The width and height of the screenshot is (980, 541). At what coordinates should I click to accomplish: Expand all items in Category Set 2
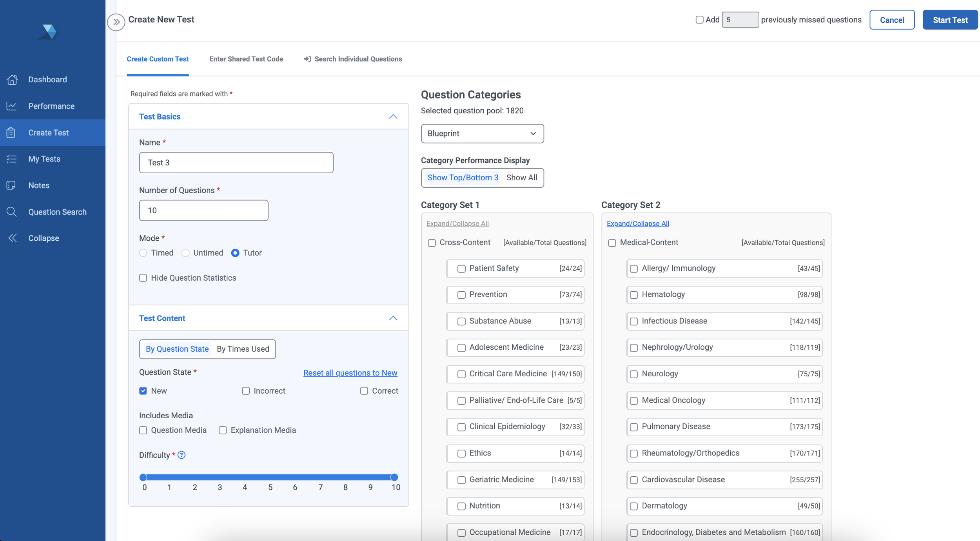(x=637, y=223)
